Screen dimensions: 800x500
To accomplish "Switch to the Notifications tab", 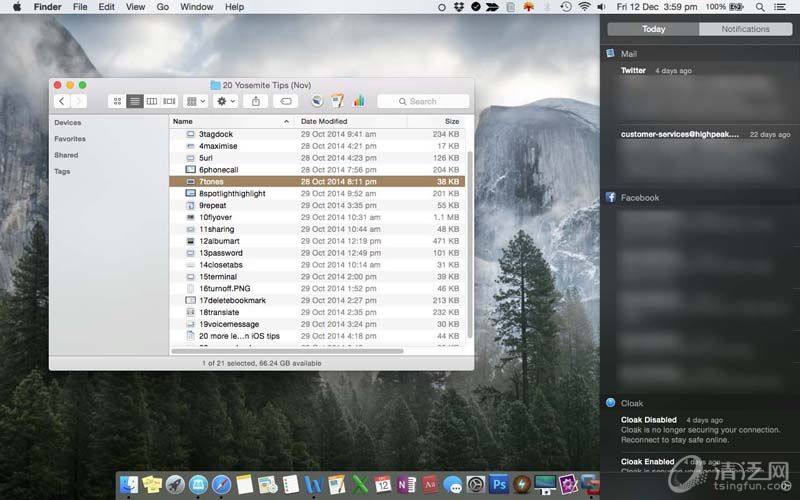I will 745,29.
